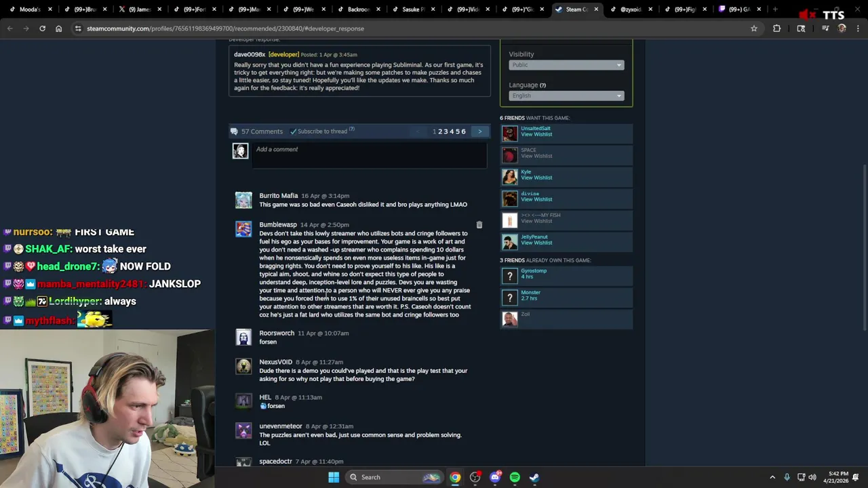
Task: Show hidden system tray icons
Action: coord(772,477)
